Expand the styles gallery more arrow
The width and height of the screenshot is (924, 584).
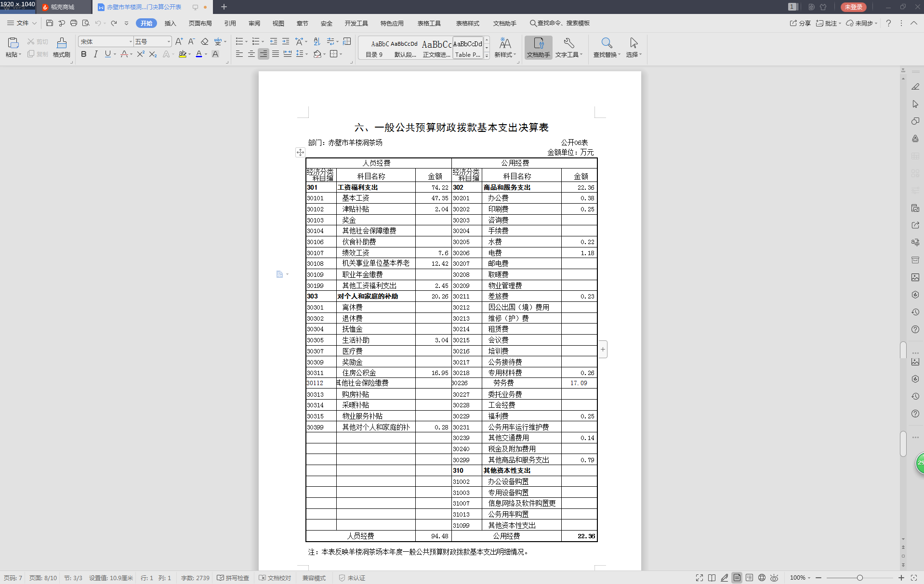(487, 56)
